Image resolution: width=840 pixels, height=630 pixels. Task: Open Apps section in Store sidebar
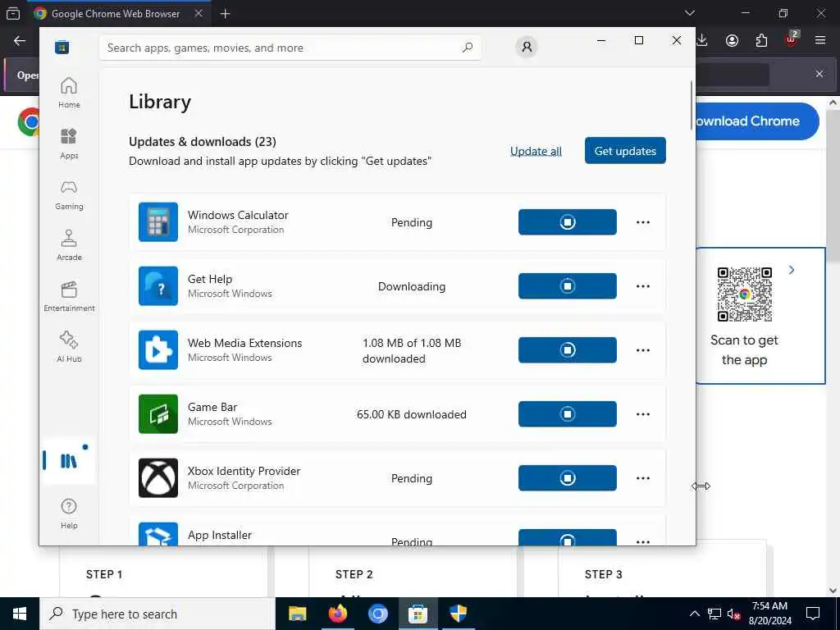[x=69, y=144]
